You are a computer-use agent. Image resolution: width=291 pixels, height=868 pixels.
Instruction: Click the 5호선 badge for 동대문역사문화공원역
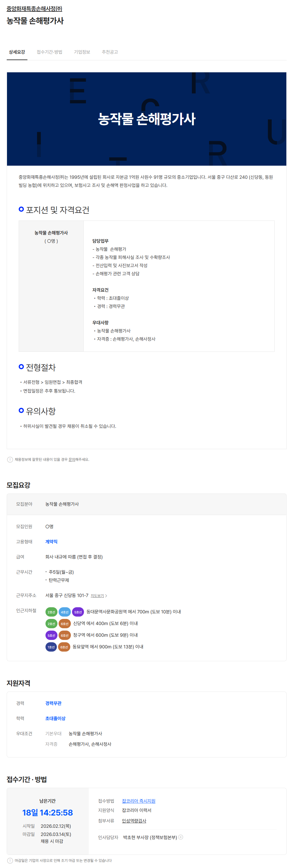(x=78, y=612)
